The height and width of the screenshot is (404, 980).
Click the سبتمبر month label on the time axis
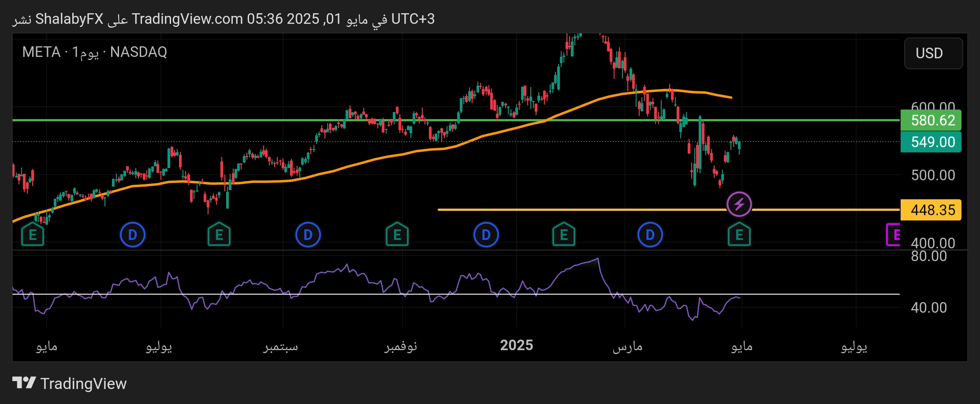tap(281, 347)
